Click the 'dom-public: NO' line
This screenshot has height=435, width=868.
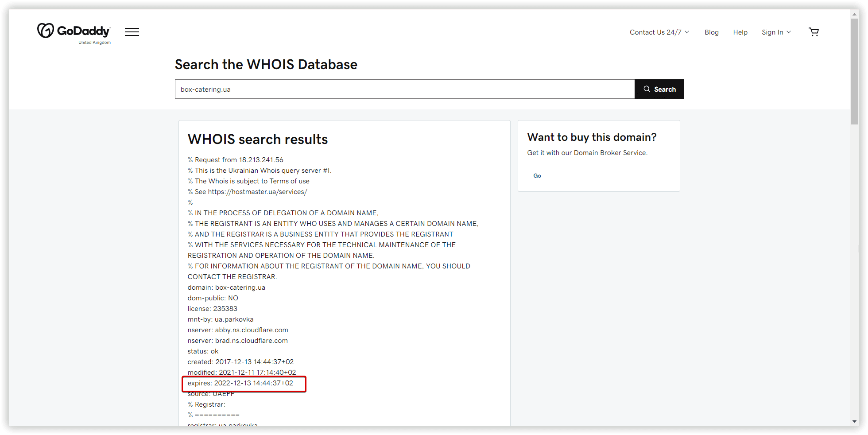213,298
